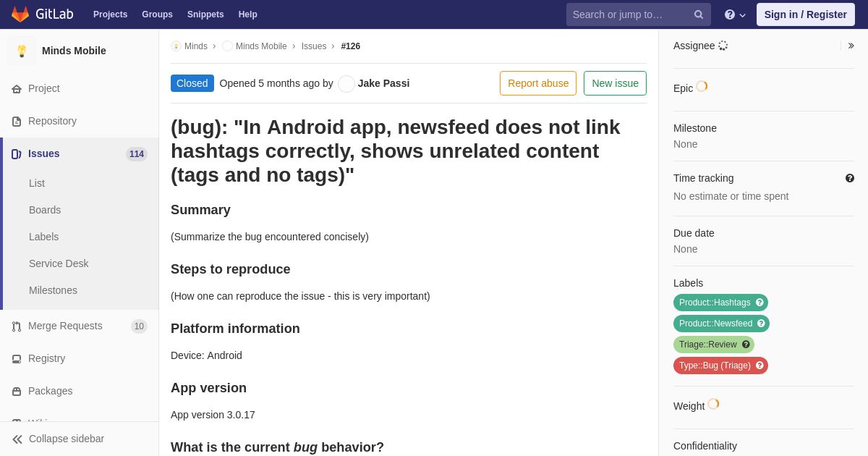Click the Platform information heading
Viewport: 868px width, 456px height.
[235, 329]
